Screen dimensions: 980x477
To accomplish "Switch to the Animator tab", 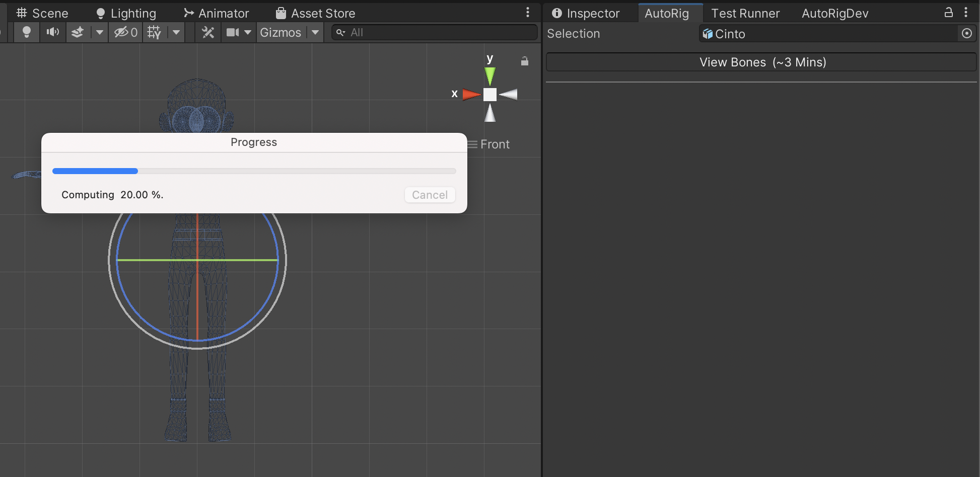I will point(217,13).
